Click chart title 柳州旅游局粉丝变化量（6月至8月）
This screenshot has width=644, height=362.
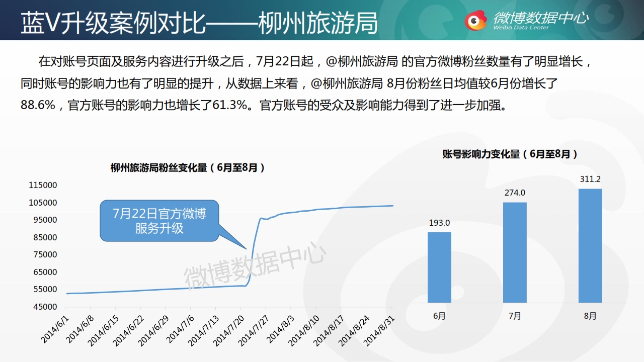188,168
